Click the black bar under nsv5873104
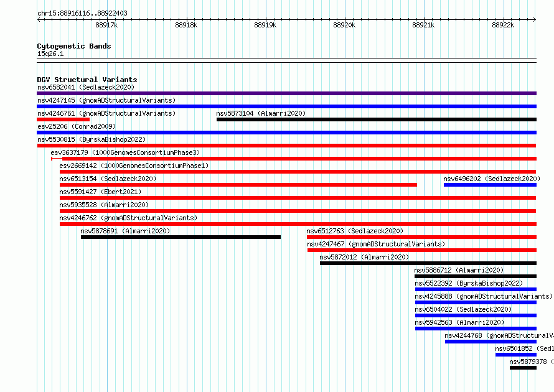The image size is (554, 392). pyautogui.click(x=377, y=119)
